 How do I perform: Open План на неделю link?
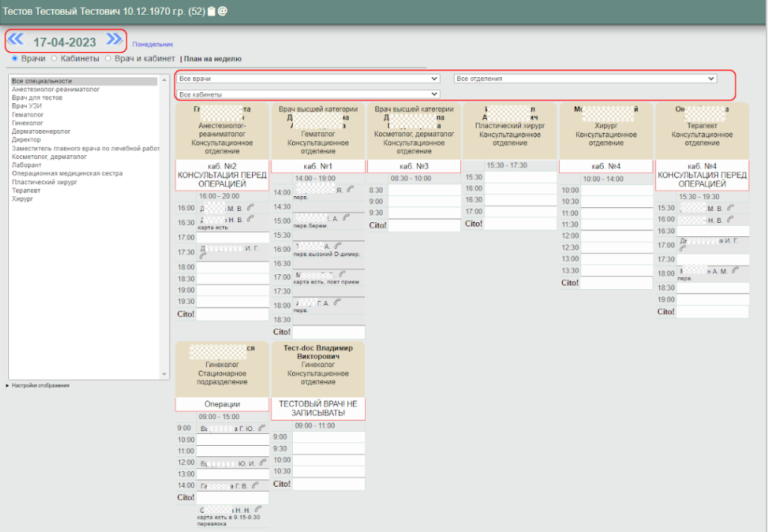point(213,59)
